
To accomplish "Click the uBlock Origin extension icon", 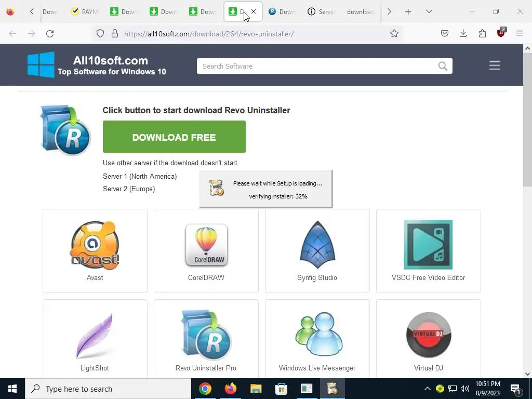I will click(x=501, y=33).
